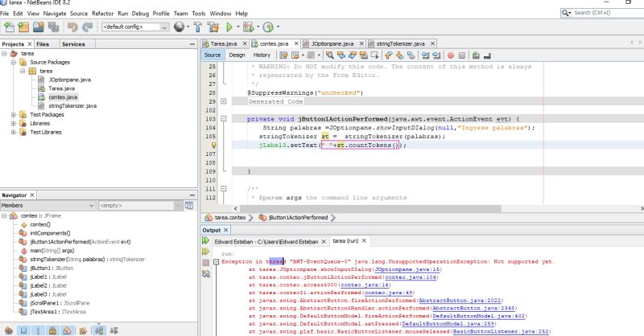Click the Stop Macro Recording square icon
The height and width of the screenshot is (336, 644).
point(461,55)
